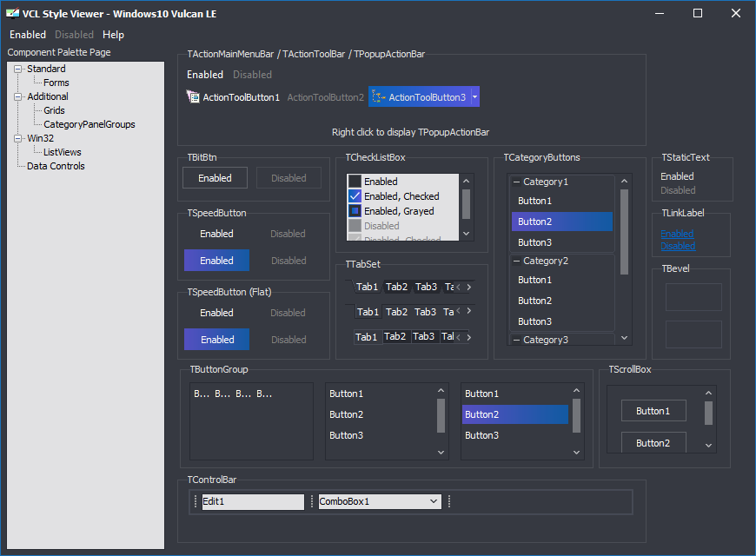Click the grip handle left of Edit1
Image resolution: width=756 pixels, height=556 pixels.
(x=196, y=501)
